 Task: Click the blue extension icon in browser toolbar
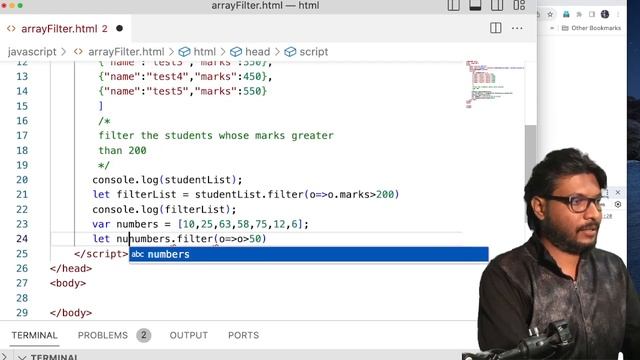point(566,14)
